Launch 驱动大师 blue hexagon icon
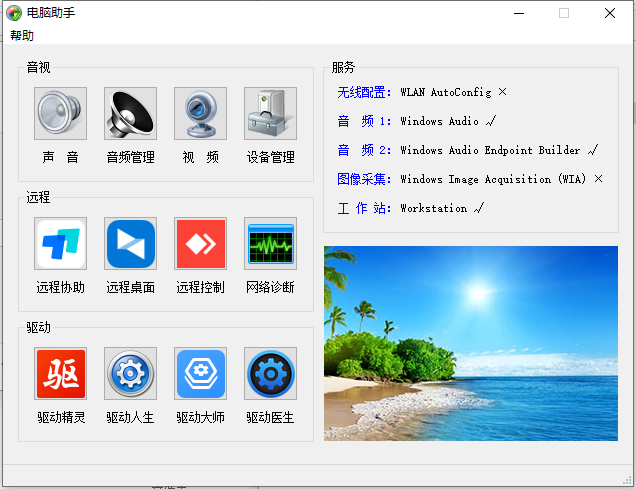This screenshot has width=636, height=489. [x=200, y=373]
